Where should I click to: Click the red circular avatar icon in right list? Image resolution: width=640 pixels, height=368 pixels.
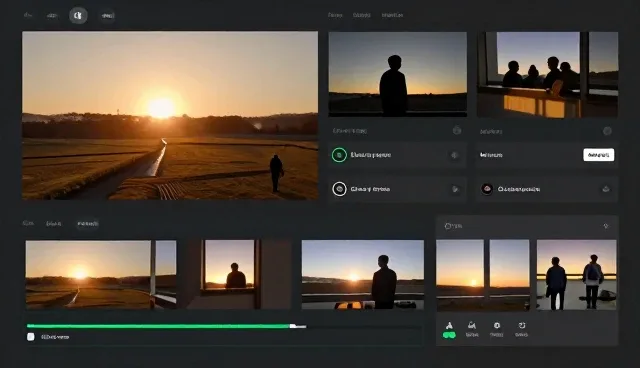point(487,189)
